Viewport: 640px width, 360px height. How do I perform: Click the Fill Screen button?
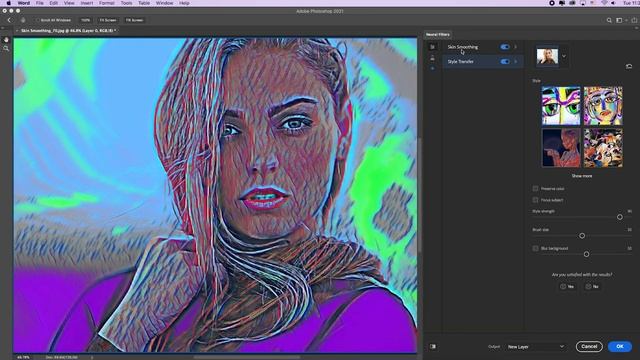point(134,20)
